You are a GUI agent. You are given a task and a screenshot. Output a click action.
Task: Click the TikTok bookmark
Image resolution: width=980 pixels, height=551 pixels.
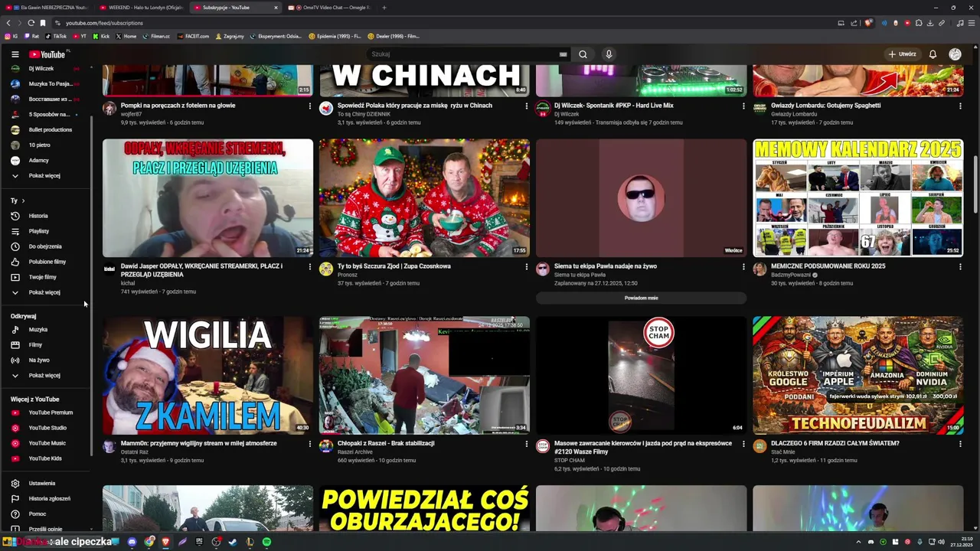(56, 36)
